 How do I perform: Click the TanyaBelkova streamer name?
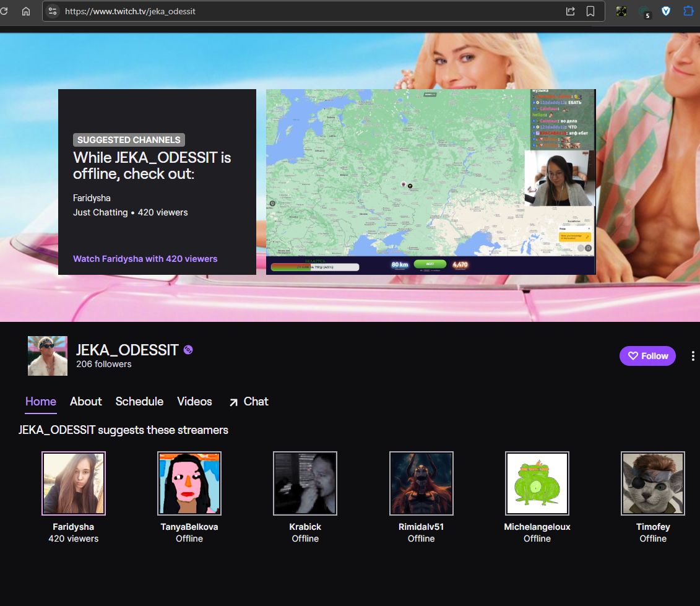(189, 527)
